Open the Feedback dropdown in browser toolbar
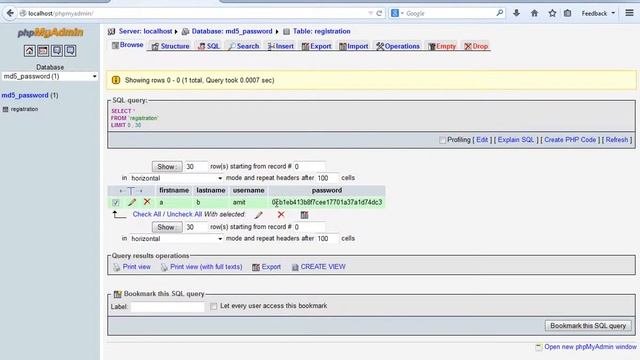The image size is (640, 360). [x=598, y=13]
